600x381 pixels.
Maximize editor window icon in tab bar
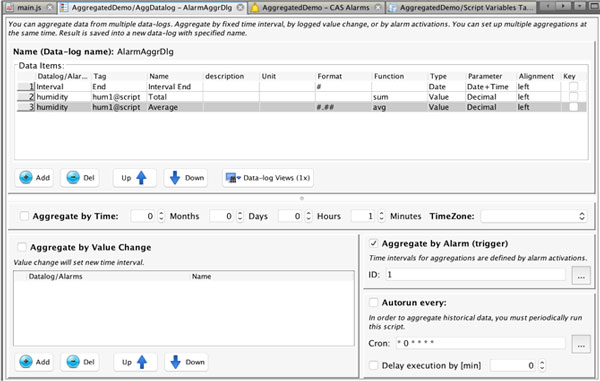click(594, 6)
